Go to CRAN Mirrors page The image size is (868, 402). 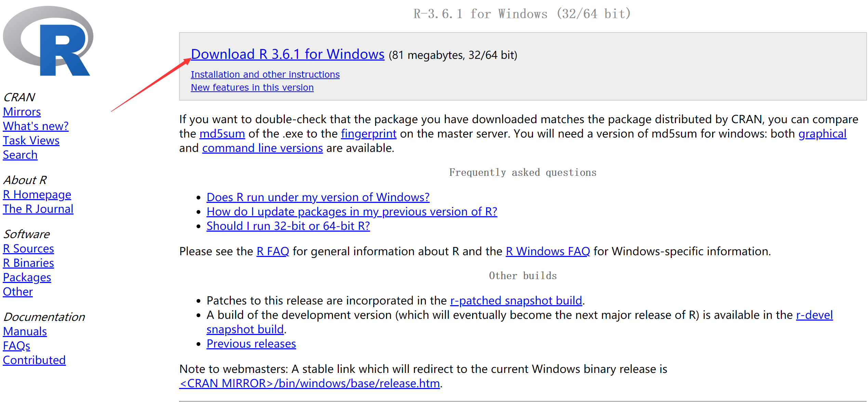pos(22,112)
